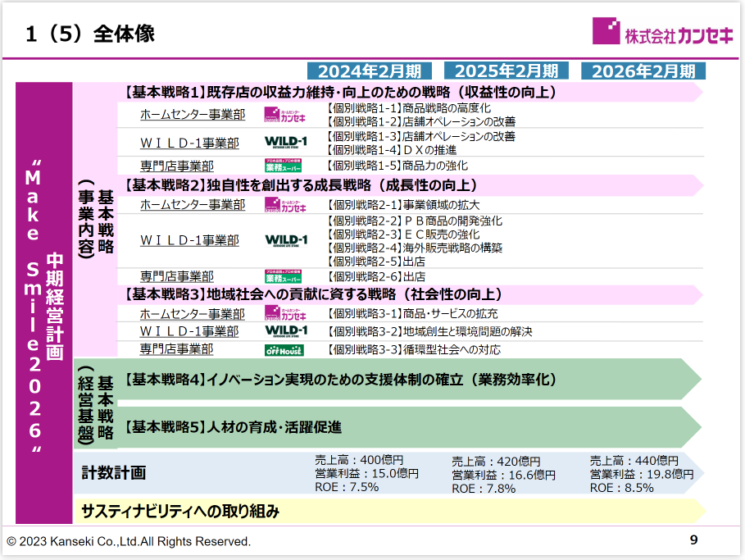This screenshot has width=745, height=560.
Task: Select the WILD-1 logo under 基本戦略2
Action: (x=286, y=240)
